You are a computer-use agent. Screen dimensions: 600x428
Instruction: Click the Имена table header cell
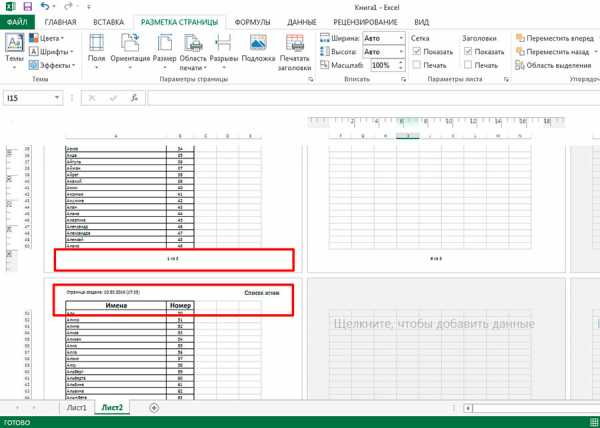coord(116,305)
